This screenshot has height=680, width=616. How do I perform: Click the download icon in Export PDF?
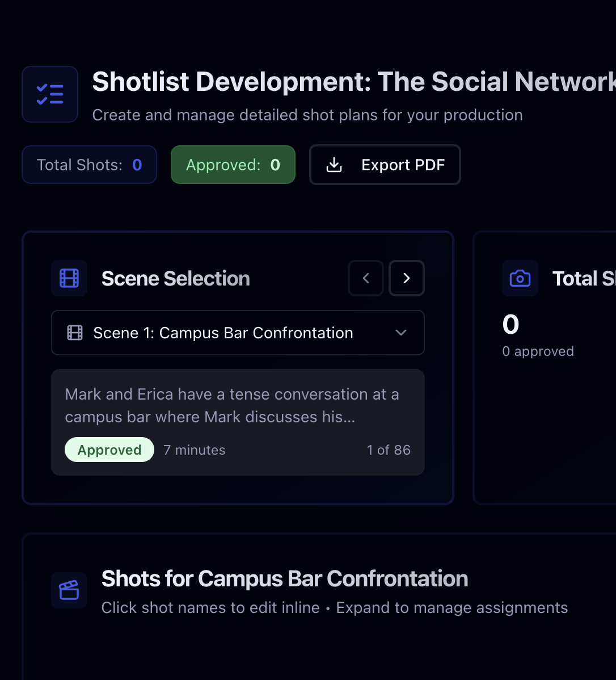(334, 165)
